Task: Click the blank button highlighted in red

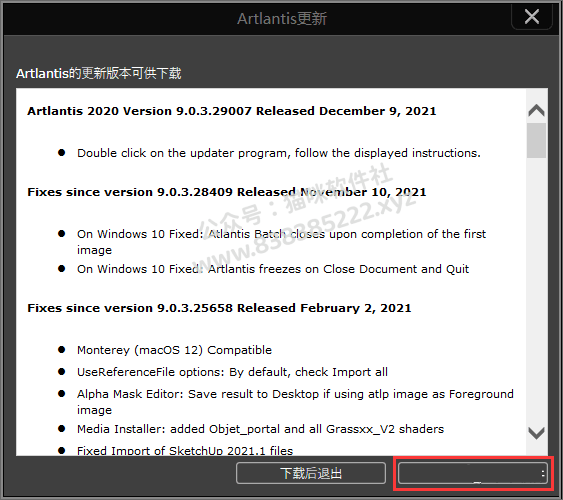Action: [473, 473]
